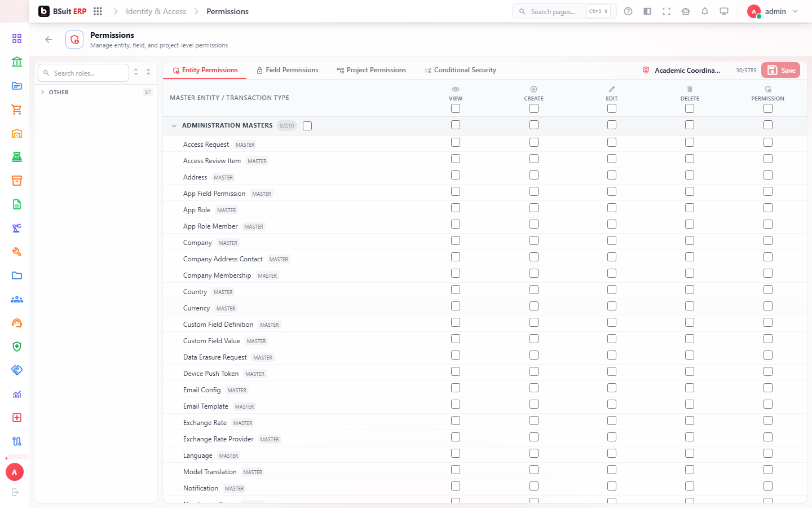Open the app launcher grid icon
The height and width of the screenshot is (508, 812).
coord(98,11)
